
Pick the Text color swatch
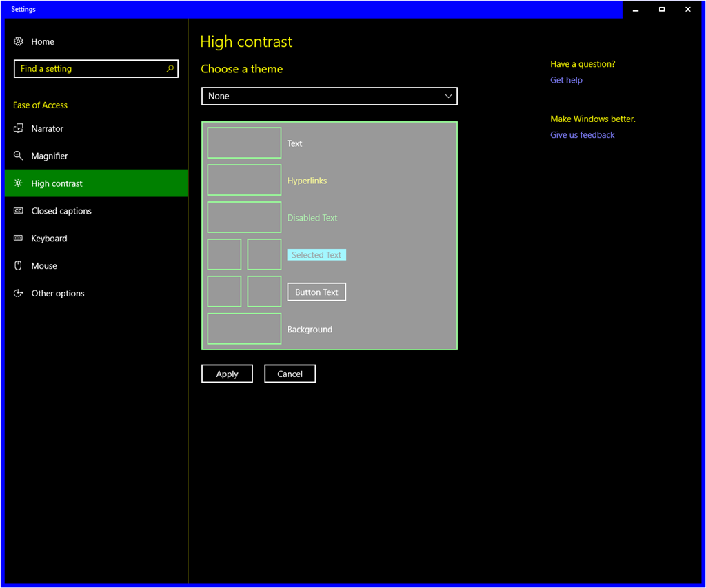tap(244, 143)
